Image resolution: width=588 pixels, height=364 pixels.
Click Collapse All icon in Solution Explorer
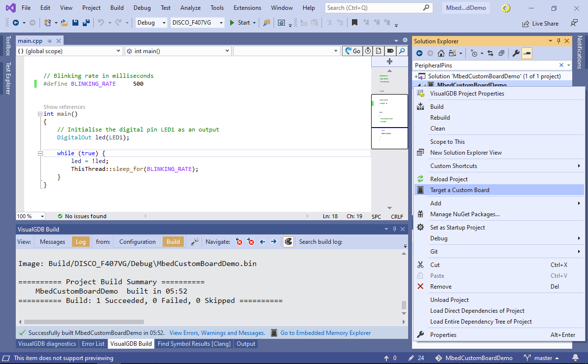tap(501, 54)
